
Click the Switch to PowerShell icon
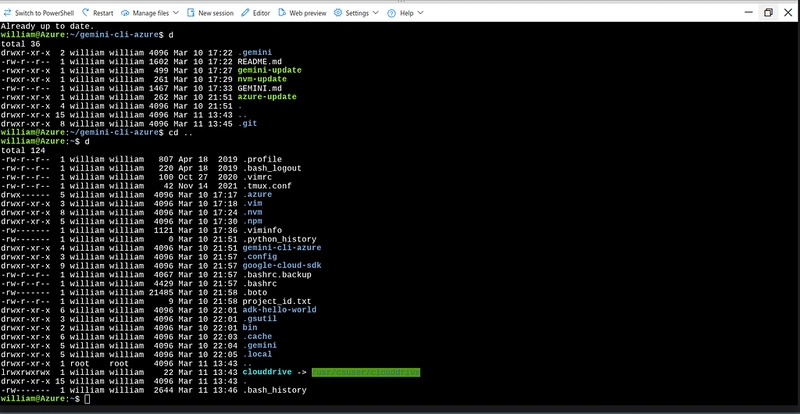(x=9, y=13)
